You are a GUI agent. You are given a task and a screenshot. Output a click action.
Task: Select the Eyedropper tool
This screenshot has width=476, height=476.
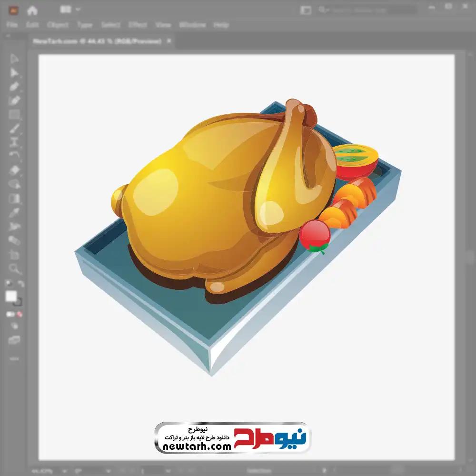tap(14, 213)
